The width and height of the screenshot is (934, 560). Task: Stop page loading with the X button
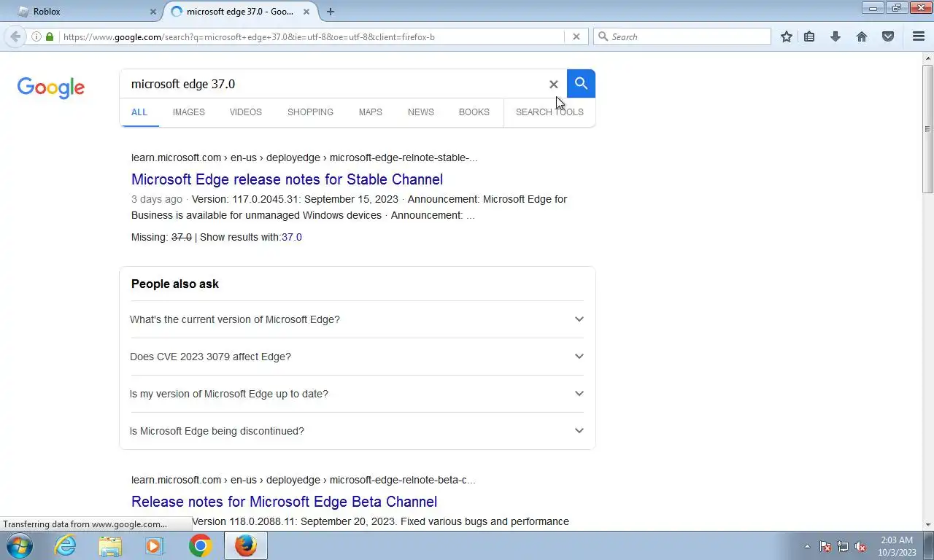(x=576, y=36)
